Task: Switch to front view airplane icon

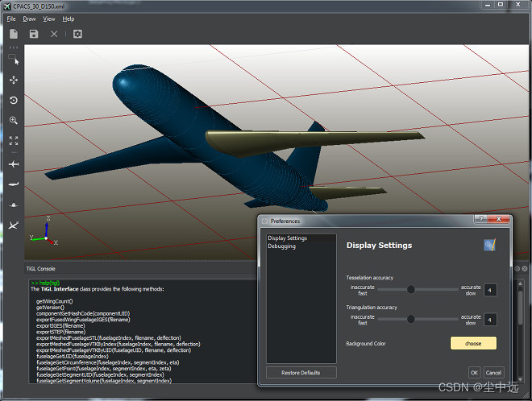Action: (x=14, y=205)
